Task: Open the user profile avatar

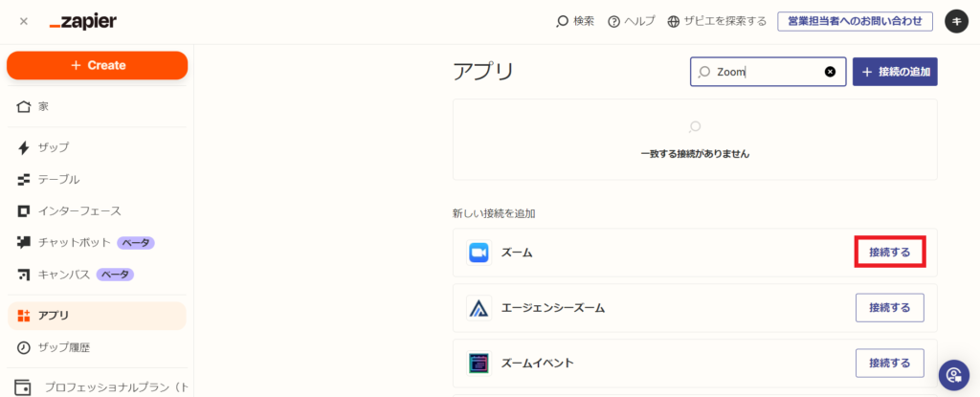Action: point(956,21)
